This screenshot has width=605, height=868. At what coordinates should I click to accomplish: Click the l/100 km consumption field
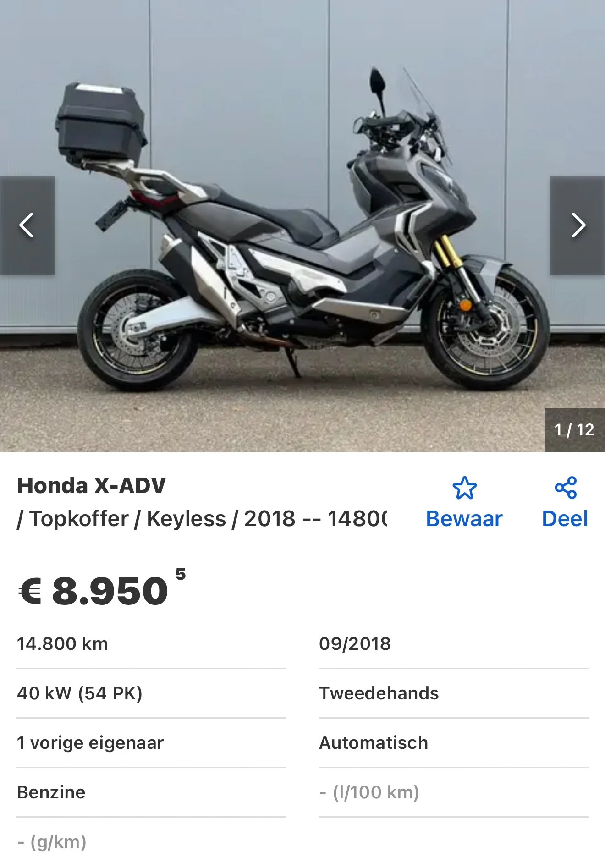(454, 792)
